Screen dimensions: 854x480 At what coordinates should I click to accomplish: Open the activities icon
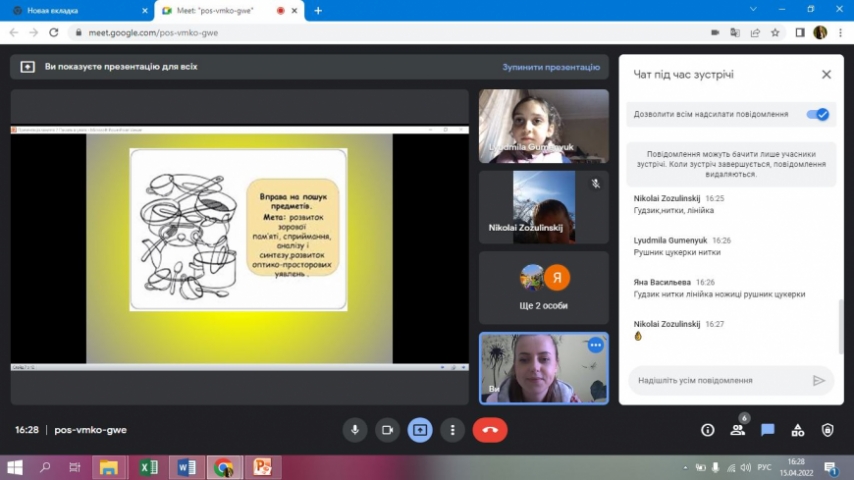pyautogui.click(x=797, y=430)
